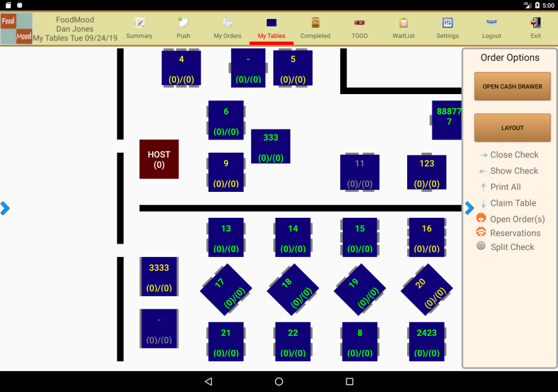Collapse Order Options panel with blue arrow
Image resolution: width=558 pixels, height=392 pixels.
coord(469,208)
